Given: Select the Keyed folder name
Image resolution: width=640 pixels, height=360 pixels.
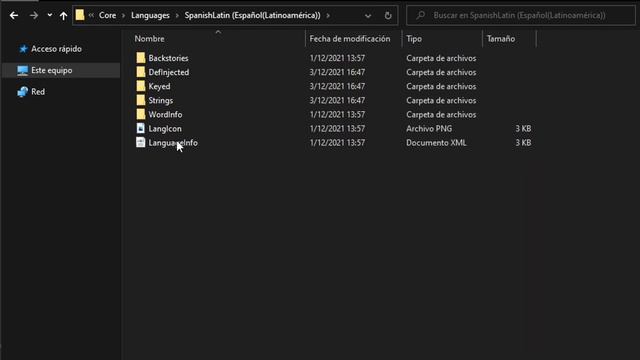Looking at the screenshot, I should pyautogui.click(x=159, y=87).
